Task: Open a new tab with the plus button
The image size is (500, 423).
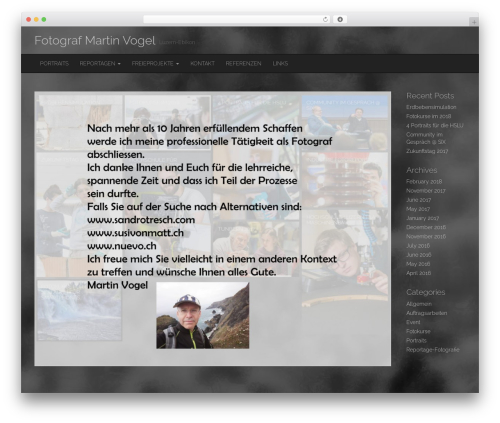Action: 474,22
